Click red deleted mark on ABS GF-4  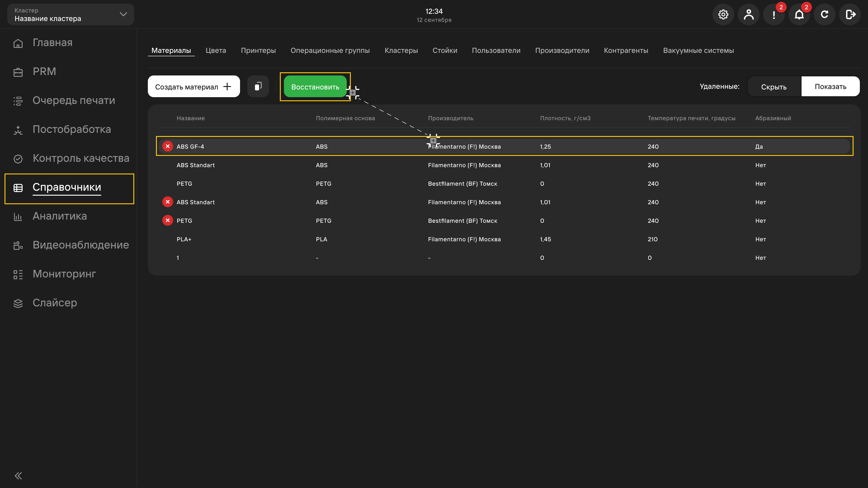click(167, 146)
